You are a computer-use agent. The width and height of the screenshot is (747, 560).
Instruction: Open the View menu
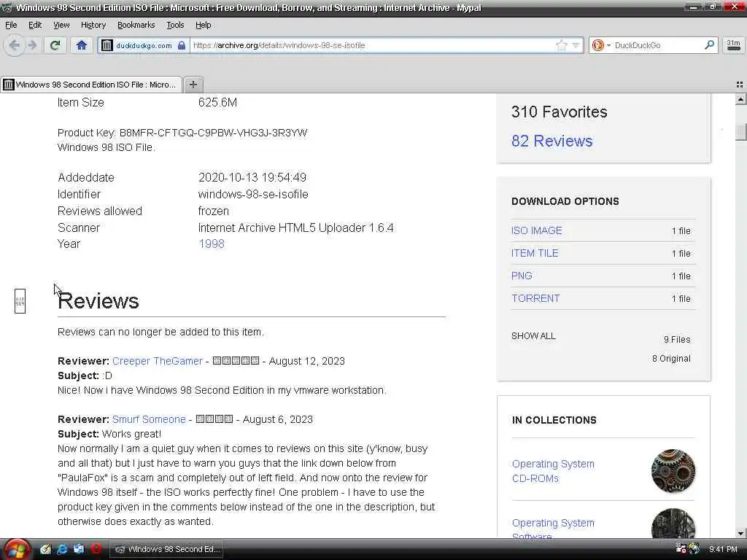tap(61, 25)
